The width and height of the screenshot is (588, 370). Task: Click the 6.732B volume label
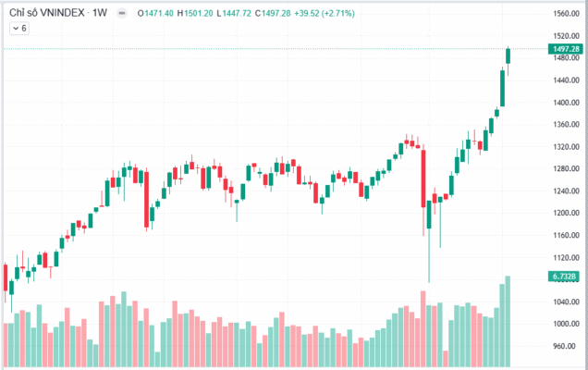click(563, 276)
